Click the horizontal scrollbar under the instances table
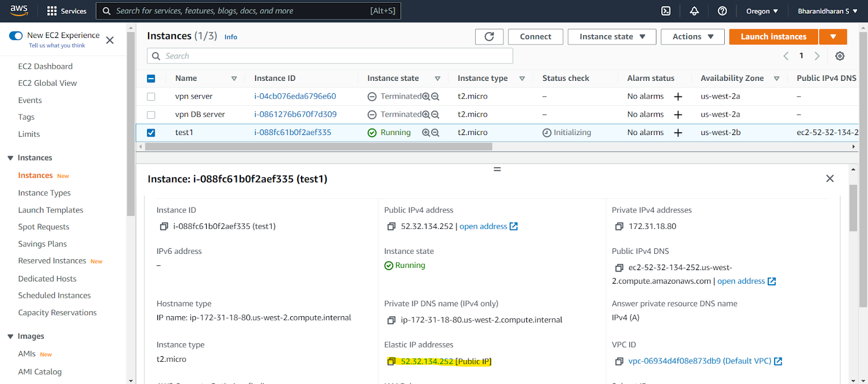Screen dimensions: 868x384 319,146
